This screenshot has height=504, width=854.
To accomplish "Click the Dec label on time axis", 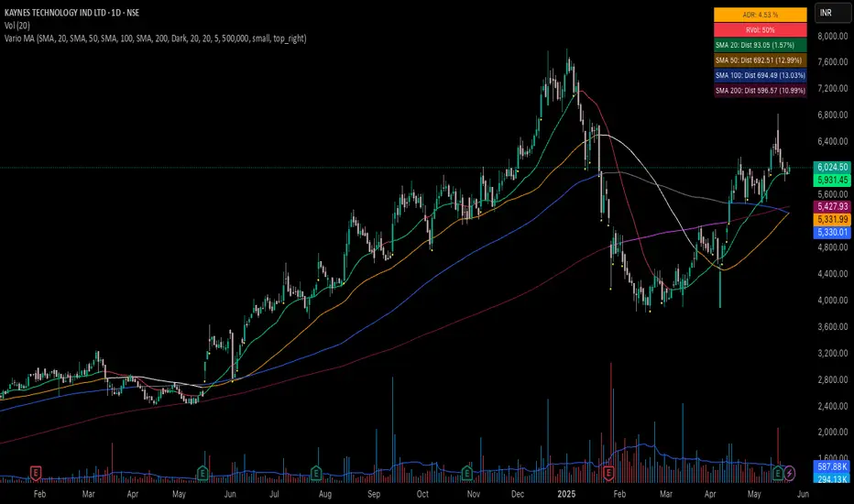I will point(518,494).
